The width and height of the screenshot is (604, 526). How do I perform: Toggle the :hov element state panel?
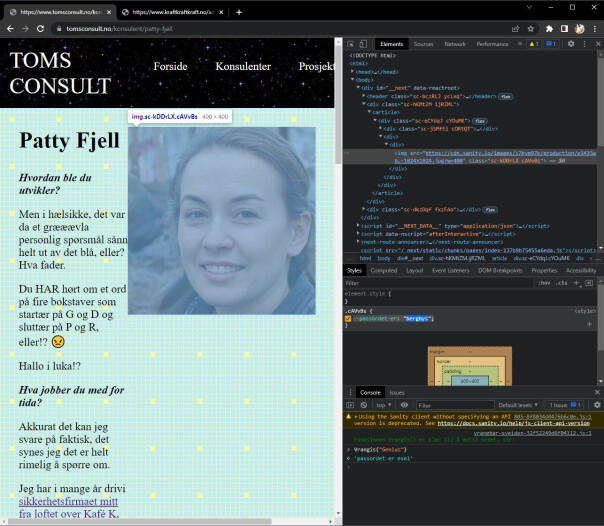tap(544, 283)
